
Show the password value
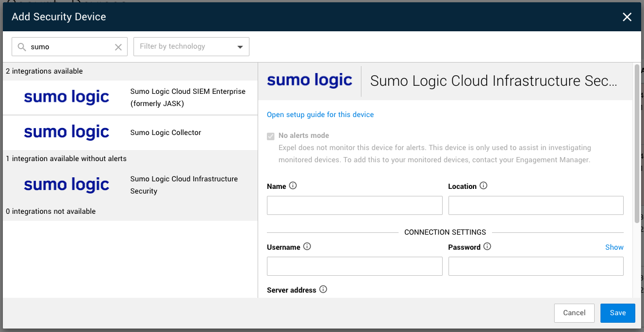click(614, 247)
